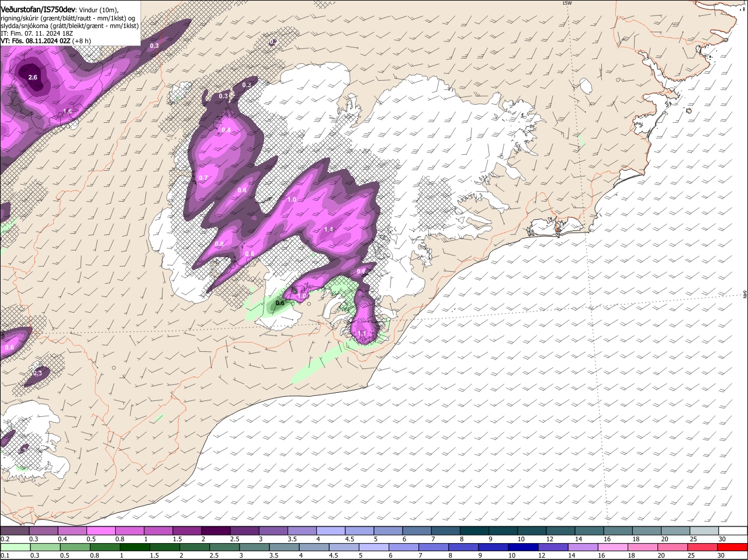This screenshot has width=748, height=560.
Task: Click the 2.6 snowfall maximum label
Action: [x=33, y=77]
